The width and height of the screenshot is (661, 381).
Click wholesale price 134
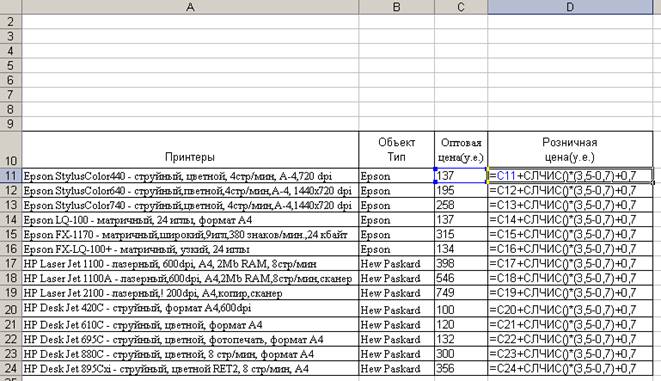click(461, 249)
